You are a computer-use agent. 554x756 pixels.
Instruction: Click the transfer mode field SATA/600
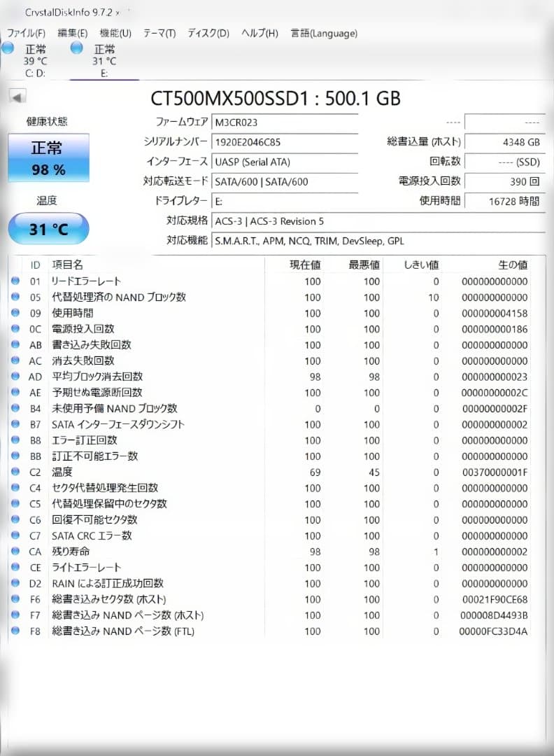pyautogui.click(x=284, y=182)
